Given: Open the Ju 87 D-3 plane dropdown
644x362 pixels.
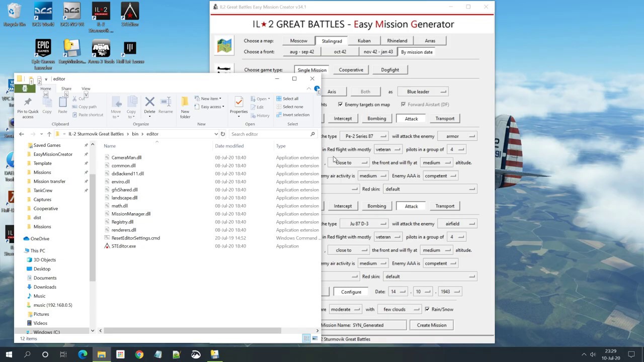Looking at the screenshot, I should pos(364,224).
